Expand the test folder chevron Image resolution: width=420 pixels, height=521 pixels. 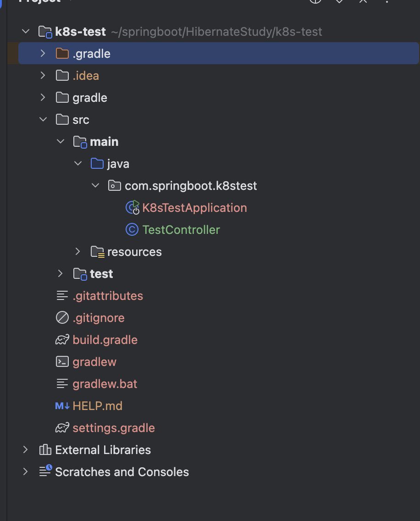coord(60,274)
